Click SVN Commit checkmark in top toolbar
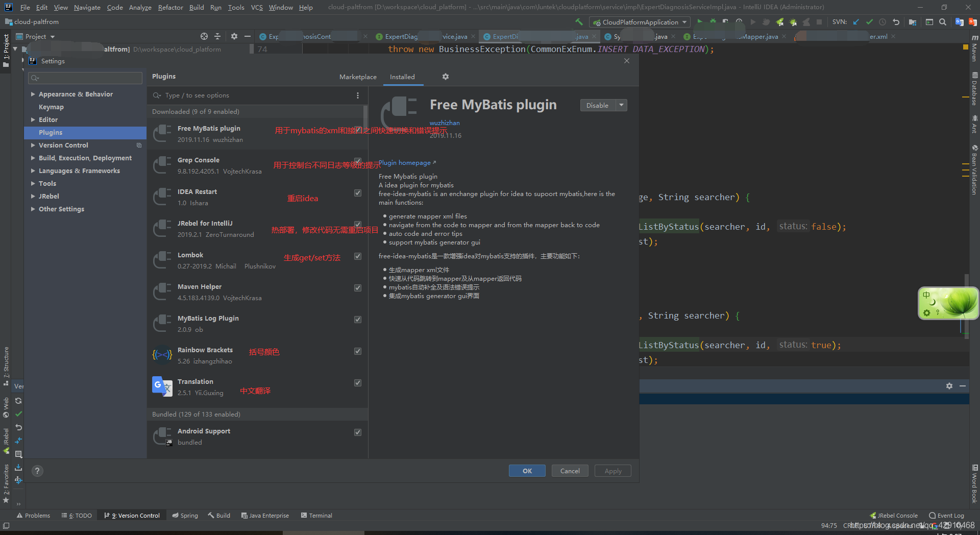 click(x=869, y=22)
